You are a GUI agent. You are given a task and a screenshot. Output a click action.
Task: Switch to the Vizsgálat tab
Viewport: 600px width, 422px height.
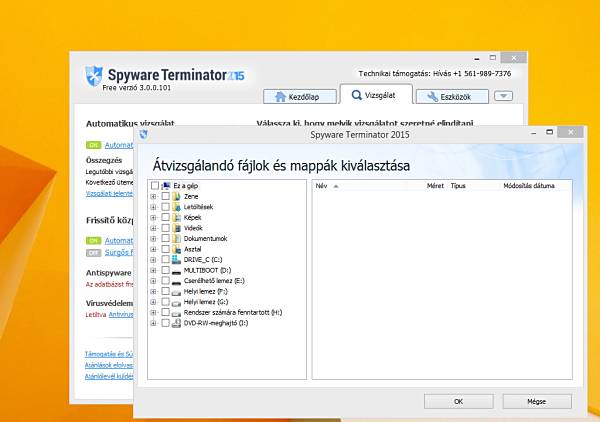pos(376,95)
